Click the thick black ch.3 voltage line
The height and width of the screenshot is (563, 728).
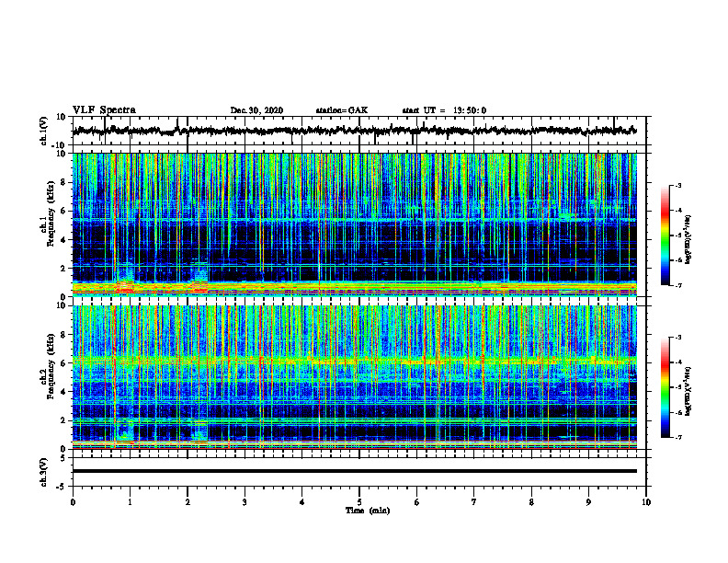(x=354, y=471)
